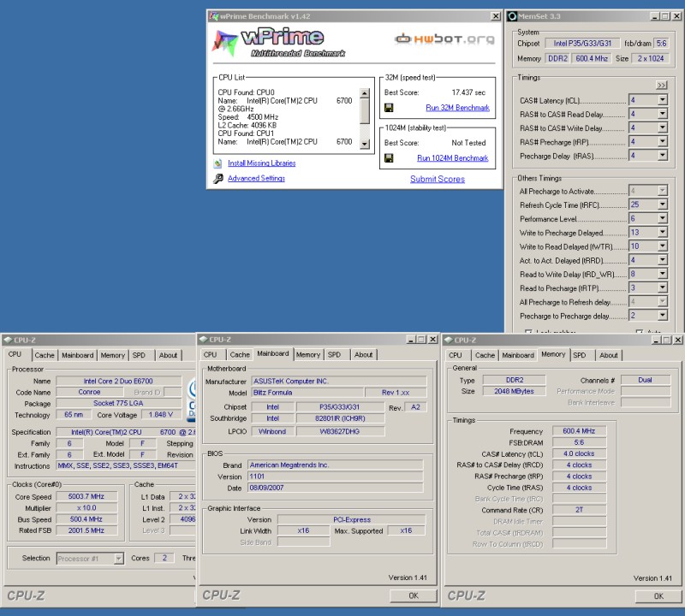Click the Model field showing Blitz Formula
Screen dimensions: 685x616
pyautogui.click(x=307, y=393)
